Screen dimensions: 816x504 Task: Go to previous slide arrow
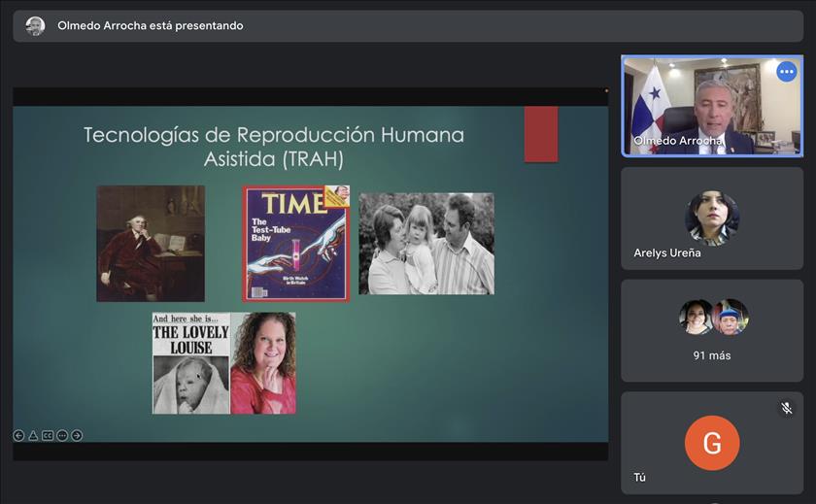18,435
